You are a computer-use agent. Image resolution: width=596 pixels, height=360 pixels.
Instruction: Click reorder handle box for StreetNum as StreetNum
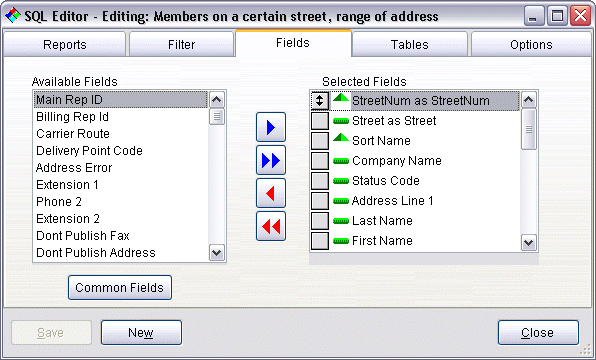click(x=320, y=101)
